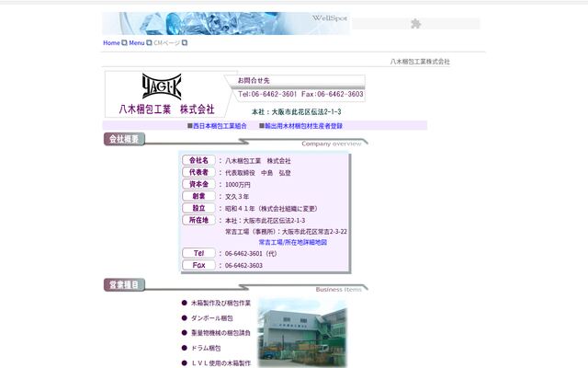This screenshot has height=368, width=588.
Task: Click the 営業種目 section heading
Action: tap(124, 284)
